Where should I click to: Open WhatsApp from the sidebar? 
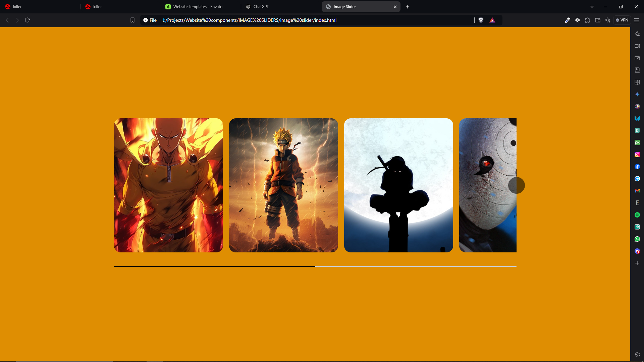pyautogui.click(x=637, y=239)
